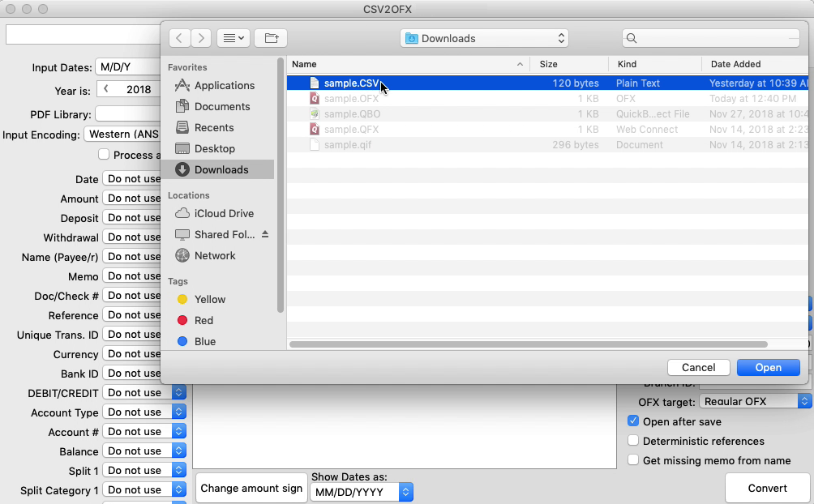Viewport: 814px width, 504px height.
Task: Enable Deterministic references
Action: pyautogui.click(x=633, y=441)
